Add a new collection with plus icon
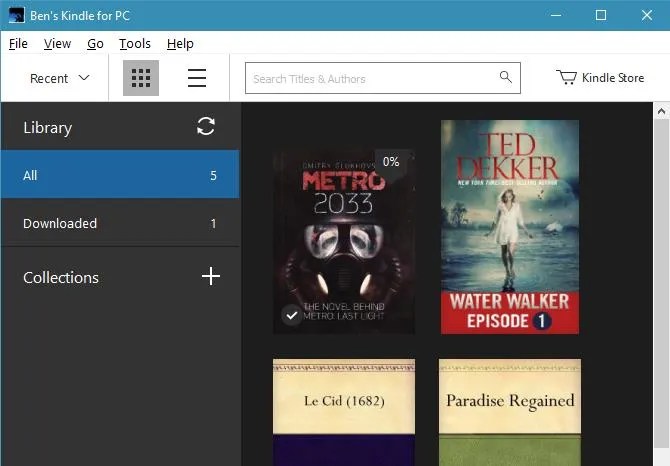The width and height of the screenshot is (670, 466). (211, 276)
